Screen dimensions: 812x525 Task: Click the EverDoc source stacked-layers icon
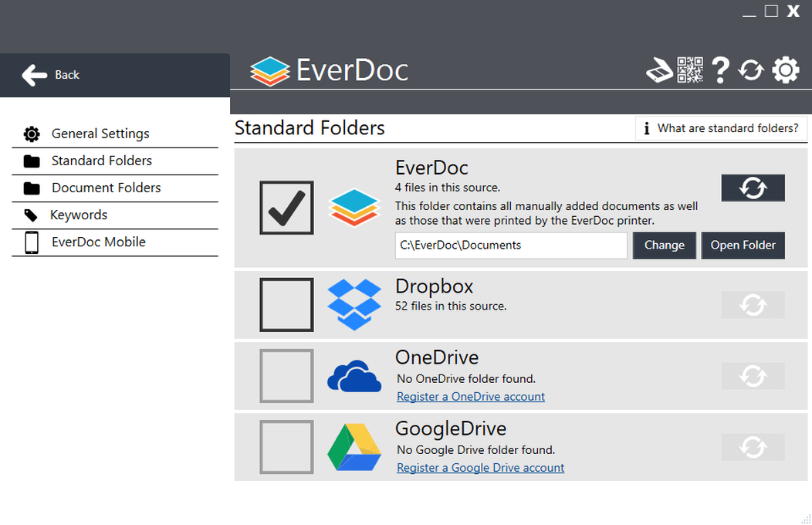(354, 208)
